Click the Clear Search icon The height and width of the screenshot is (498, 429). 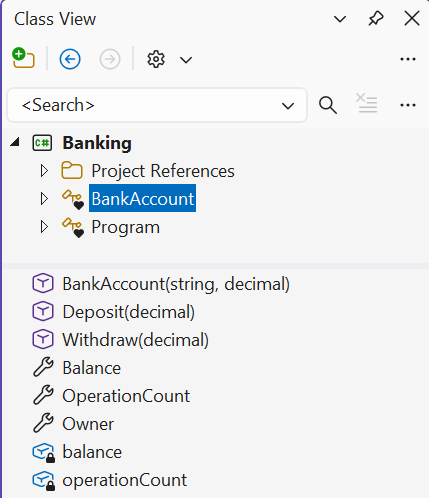point(367,104)
